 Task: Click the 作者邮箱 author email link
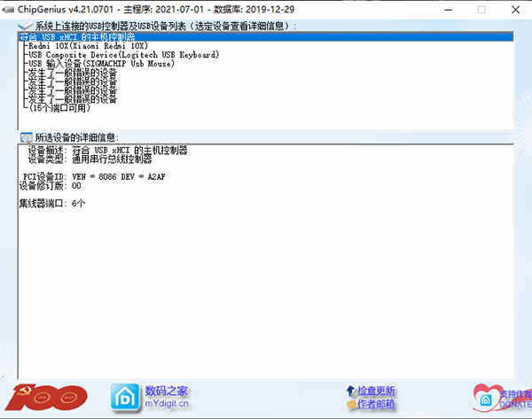point(376,404)
